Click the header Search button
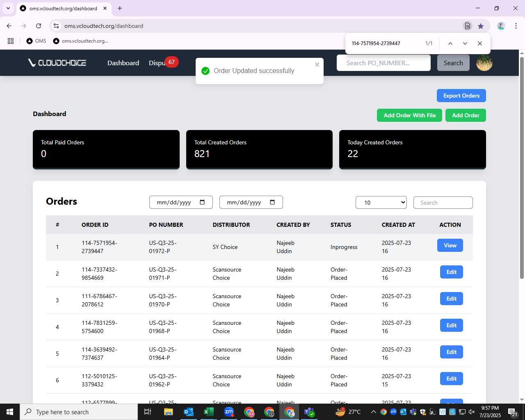 point(453,63)
